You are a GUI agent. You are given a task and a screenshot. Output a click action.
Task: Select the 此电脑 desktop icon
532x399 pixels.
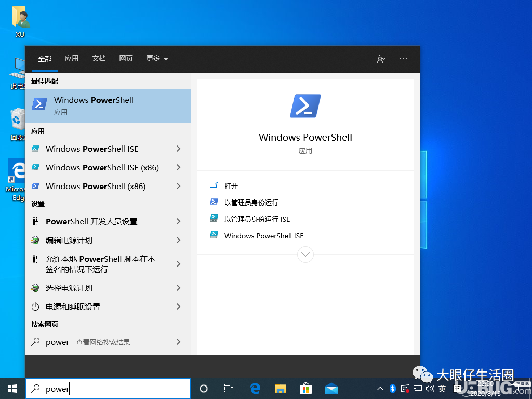coord(17,74)
